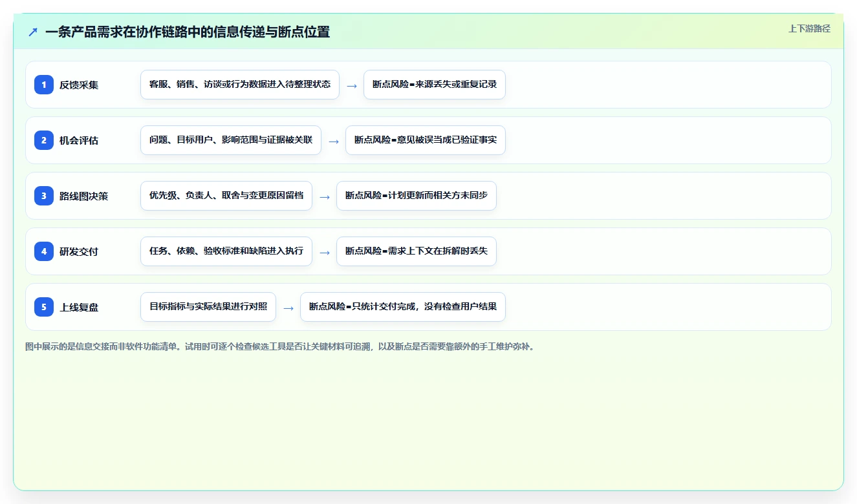Open the 优先级、负责人、取舍与变更原因留档 box
857x504 pixels.
pyautogui.click(x=226, y=196)
